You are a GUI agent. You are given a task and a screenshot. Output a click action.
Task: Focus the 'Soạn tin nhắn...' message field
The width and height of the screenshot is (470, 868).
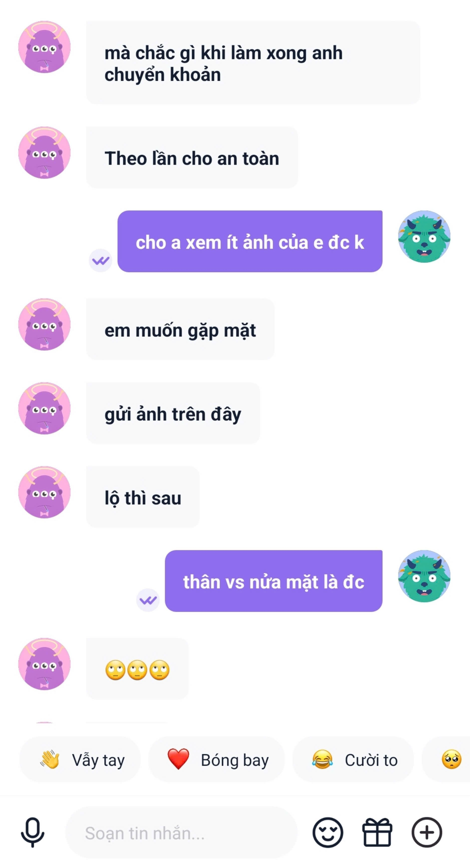[181, 833]
